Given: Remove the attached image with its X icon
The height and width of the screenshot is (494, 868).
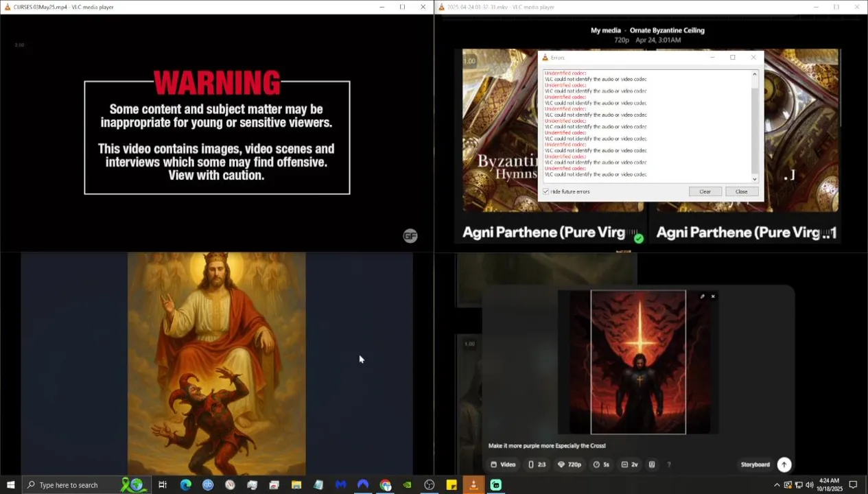Looking at the screenshot, I should (x=713, y=296).
